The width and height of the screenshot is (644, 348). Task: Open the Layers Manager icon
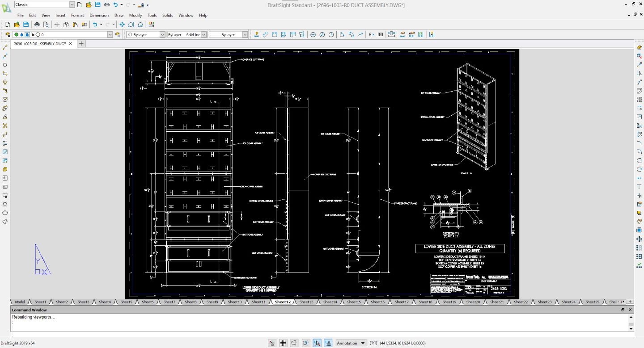click(x=8, y=34)
